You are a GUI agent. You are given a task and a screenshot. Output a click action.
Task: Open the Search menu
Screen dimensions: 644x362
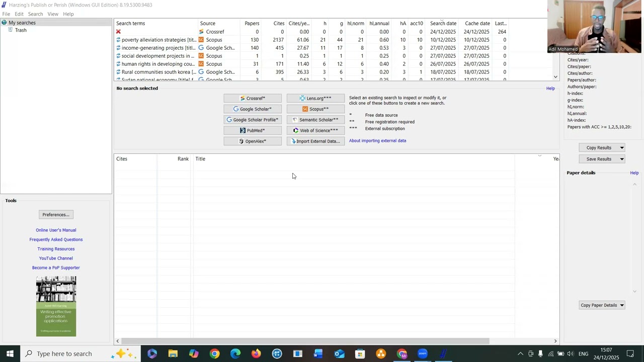[35, 14]
